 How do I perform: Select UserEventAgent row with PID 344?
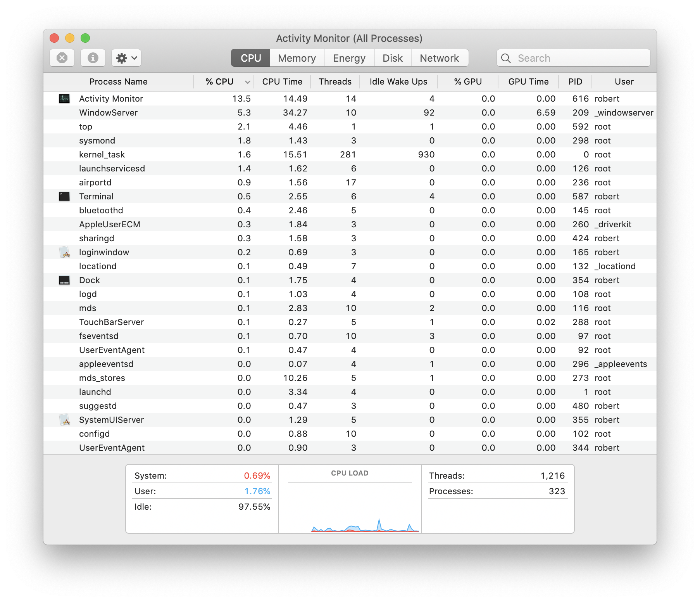coord(350,447)
